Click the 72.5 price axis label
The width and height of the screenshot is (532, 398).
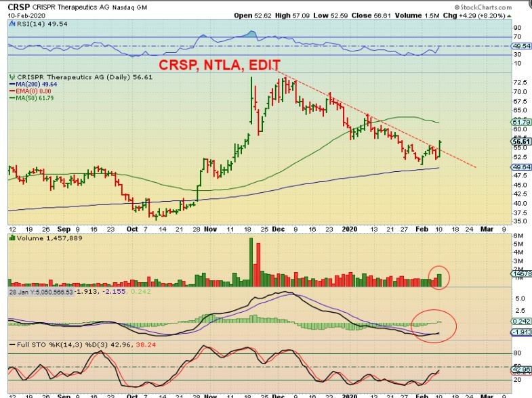[x=520, y=83]
